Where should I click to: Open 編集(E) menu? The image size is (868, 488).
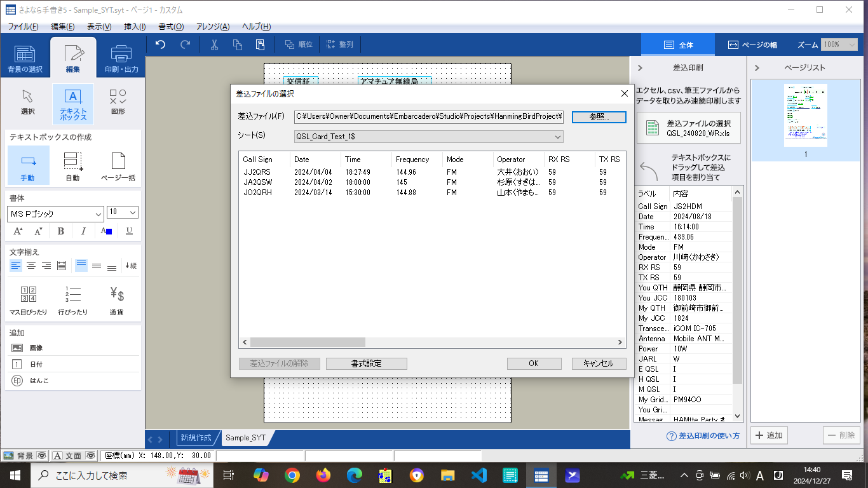point(63,27)
